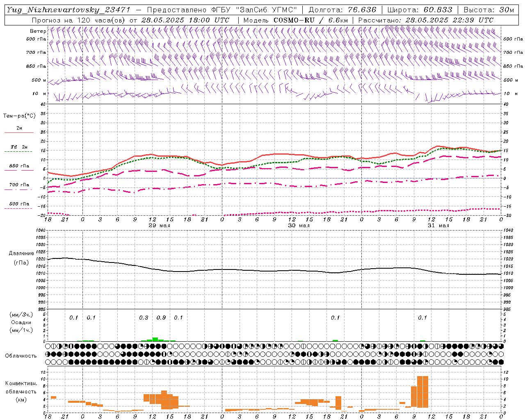Click the Долгота: 76.636 value

tap(342, 10)
